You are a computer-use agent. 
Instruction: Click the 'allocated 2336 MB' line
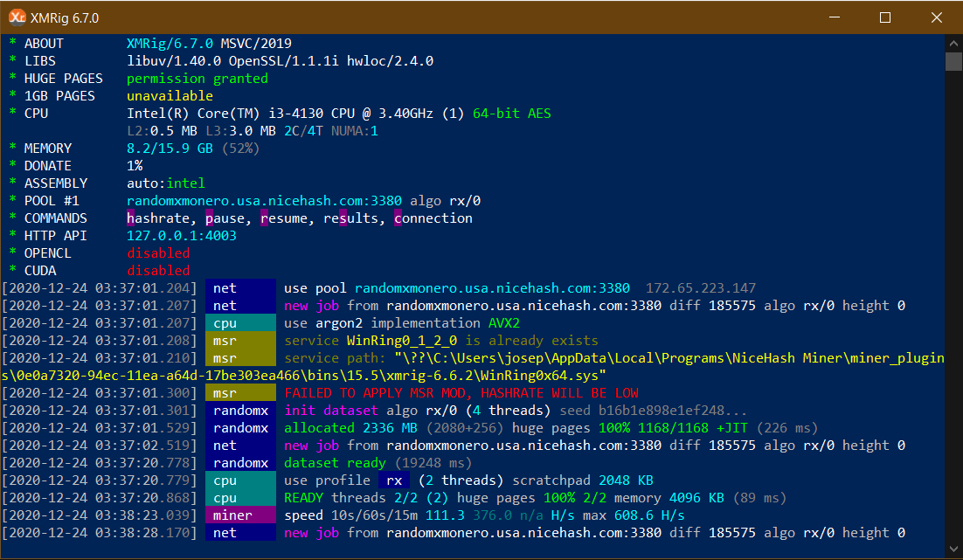point(551,428)
